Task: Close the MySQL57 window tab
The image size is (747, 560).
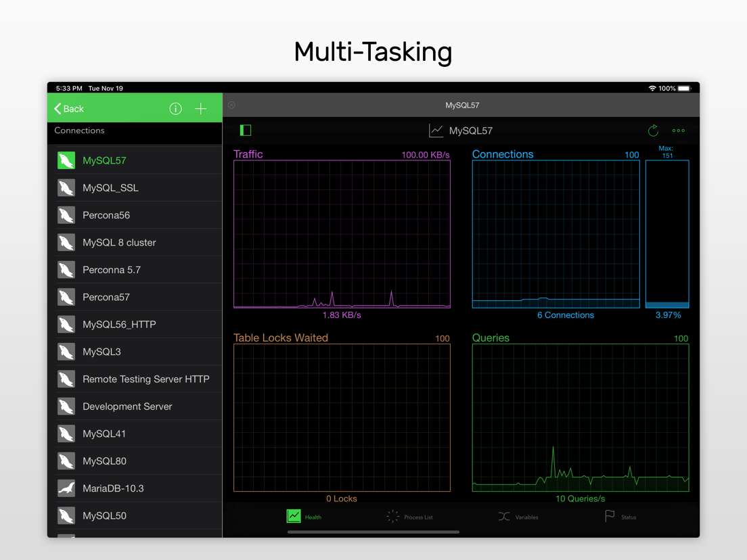Action: click(231, 105)
